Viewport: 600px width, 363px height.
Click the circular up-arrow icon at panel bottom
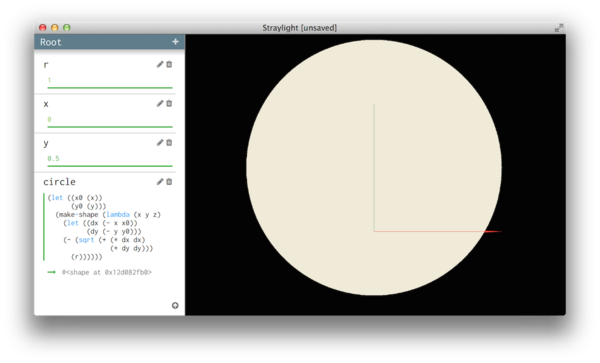click(x=175, y=305)
